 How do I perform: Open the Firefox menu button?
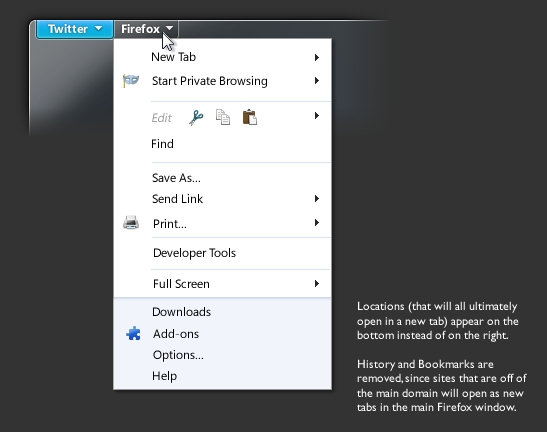(x=147, y=29)
